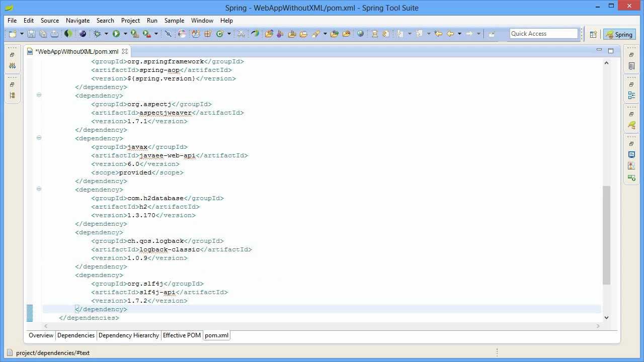Open the Run menu
Viewport: 644px width, 362px height.
pos(152,21)
